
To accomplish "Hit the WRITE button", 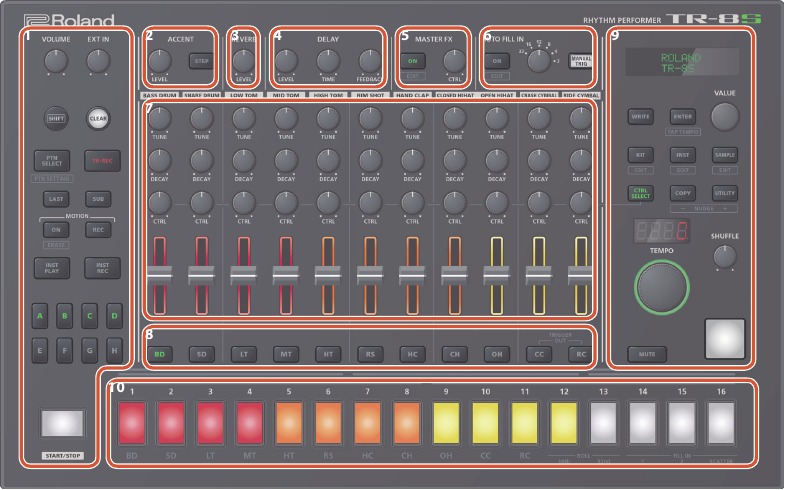I will [640, 117].
